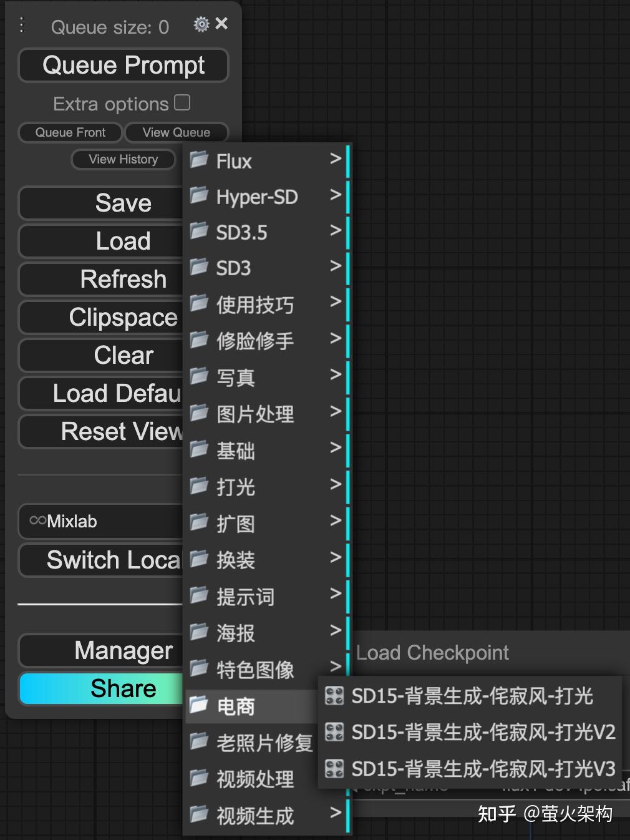
Task: Click the Hyper-SD folder icon
Action: point(198,196)
